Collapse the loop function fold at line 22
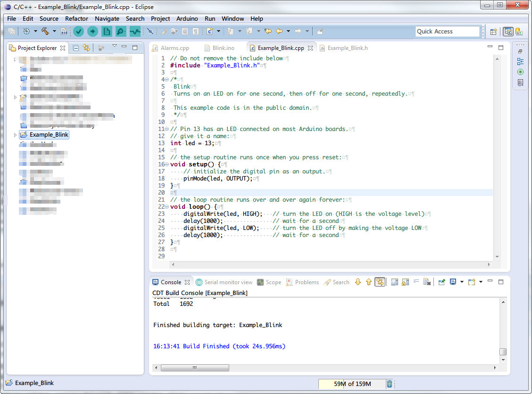Image resolution: width=532 pixels, height=394 pixels. (x=166, y=207)
